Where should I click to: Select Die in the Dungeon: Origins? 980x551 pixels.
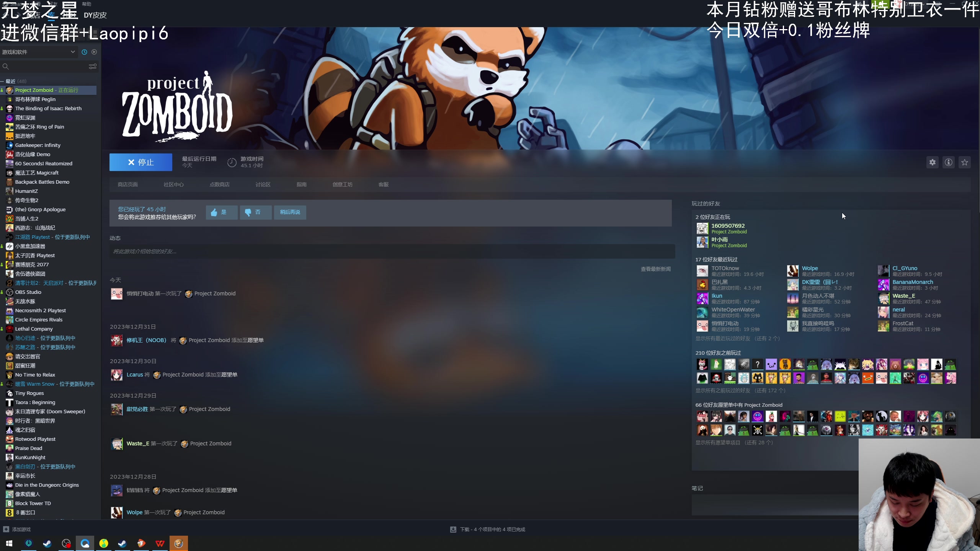click(49, 485)
